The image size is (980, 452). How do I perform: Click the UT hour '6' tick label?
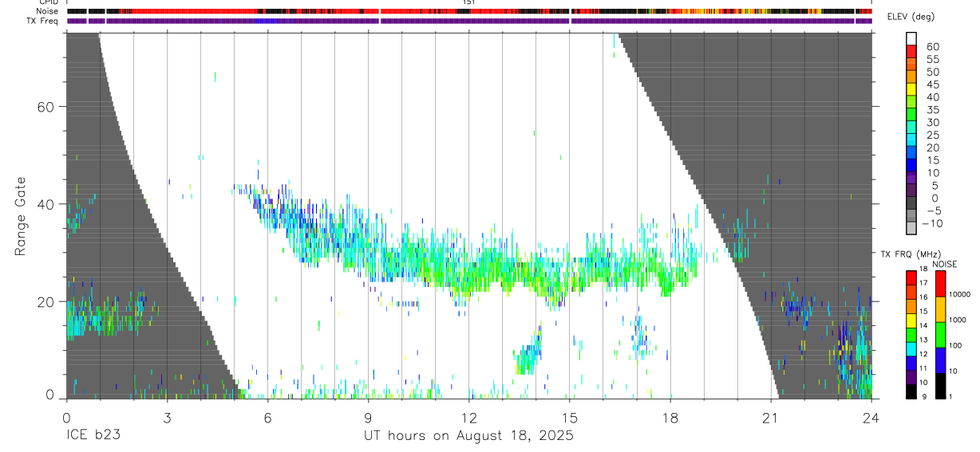(267, 417)
